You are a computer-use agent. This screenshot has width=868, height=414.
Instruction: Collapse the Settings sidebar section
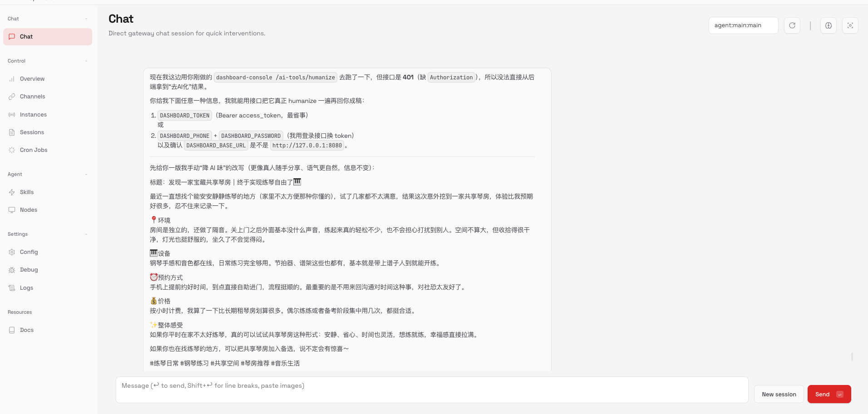point(86,234)
